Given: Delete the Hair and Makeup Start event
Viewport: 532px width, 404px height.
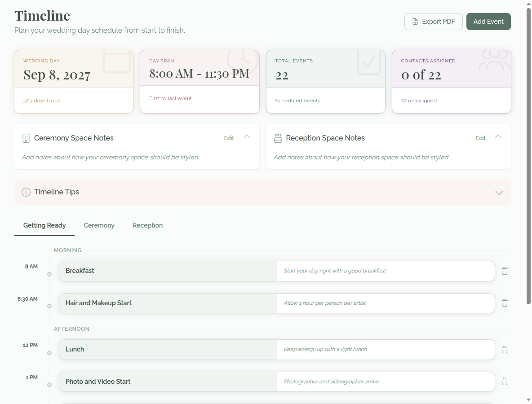Looking at the screenshot, I should click(x=505, y=303).
